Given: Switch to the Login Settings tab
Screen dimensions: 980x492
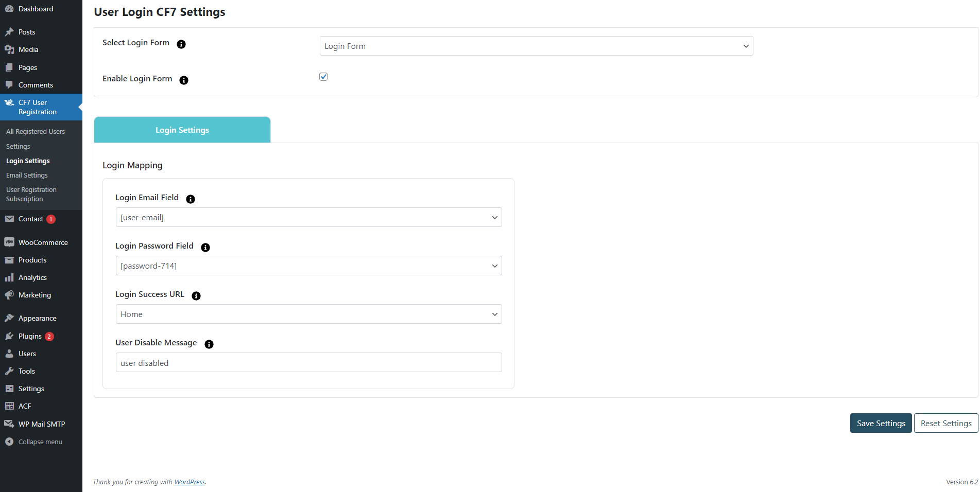Looking at the screenshot, I should (182, 130).
